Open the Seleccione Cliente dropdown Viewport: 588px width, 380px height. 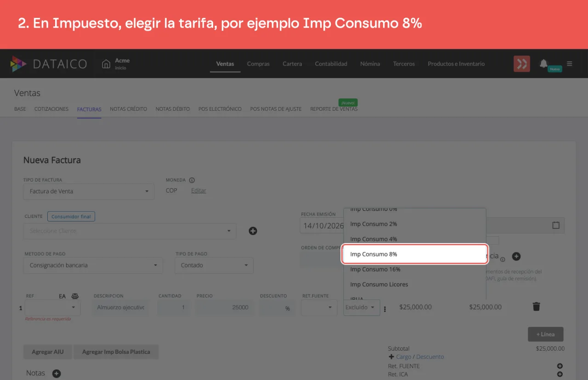click(130, 231)
